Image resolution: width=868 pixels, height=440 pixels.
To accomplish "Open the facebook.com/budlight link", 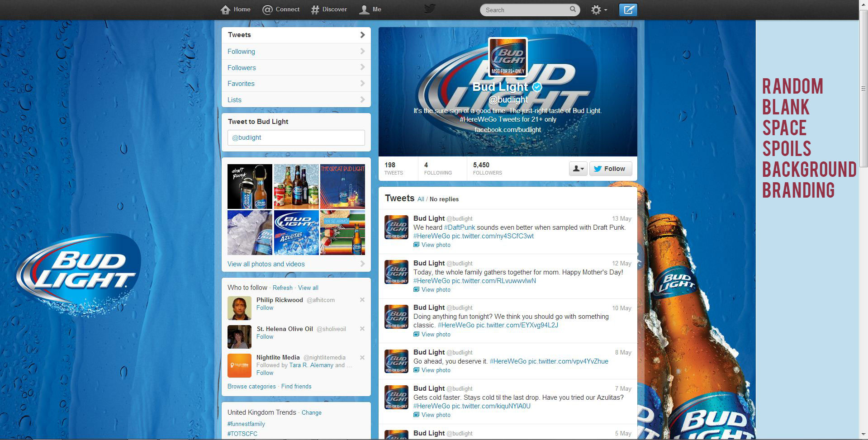I will click(x=508, y=130).
